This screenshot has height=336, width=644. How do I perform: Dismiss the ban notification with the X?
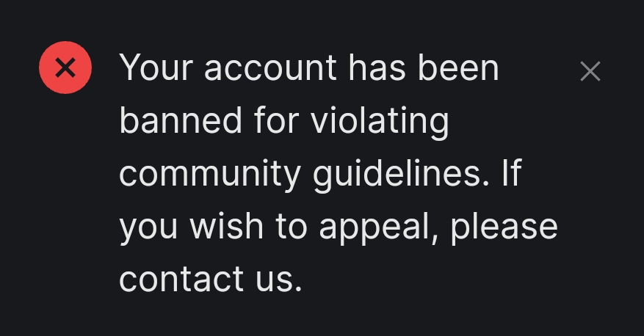tap(590, 71)
